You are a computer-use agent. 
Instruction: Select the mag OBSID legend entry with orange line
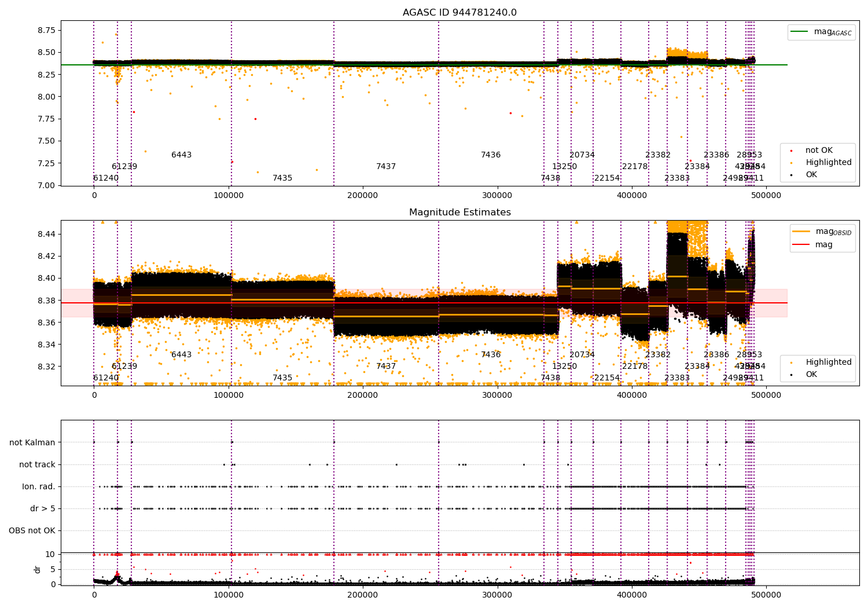coord(822,232)
